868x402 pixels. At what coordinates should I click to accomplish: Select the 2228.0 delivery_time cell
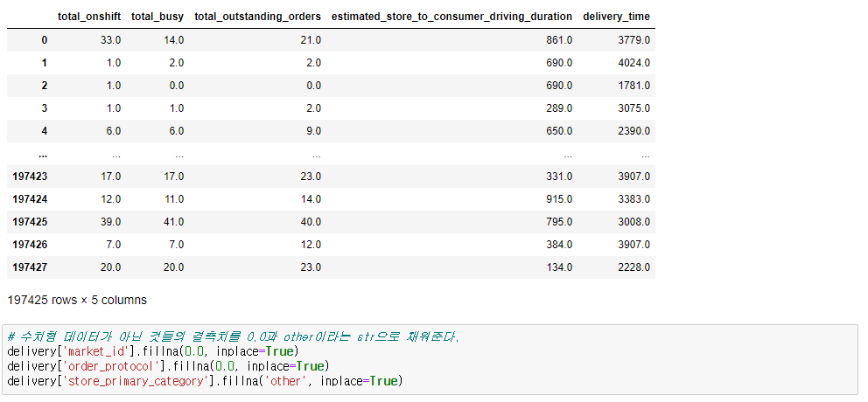(x=633, y=267)
